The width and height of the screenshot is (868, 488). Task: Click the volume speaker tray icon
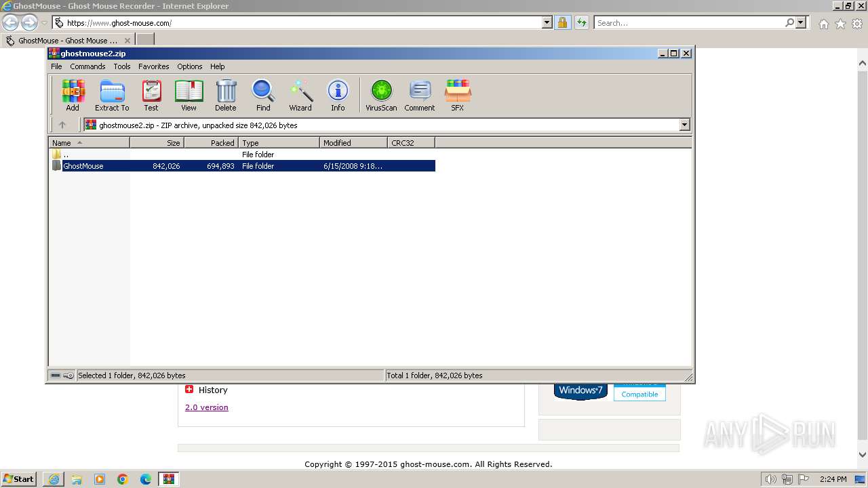(x=770, y=479)
